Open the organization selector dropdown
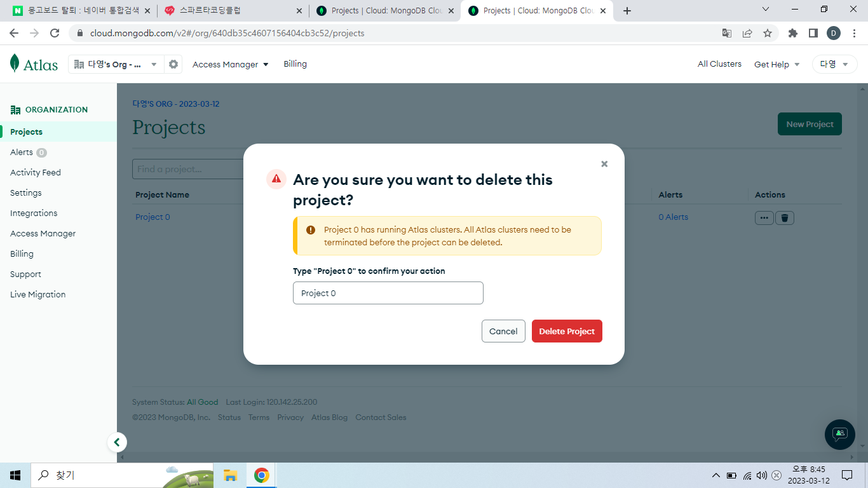868x488 pixels. [x=116, y=64]
